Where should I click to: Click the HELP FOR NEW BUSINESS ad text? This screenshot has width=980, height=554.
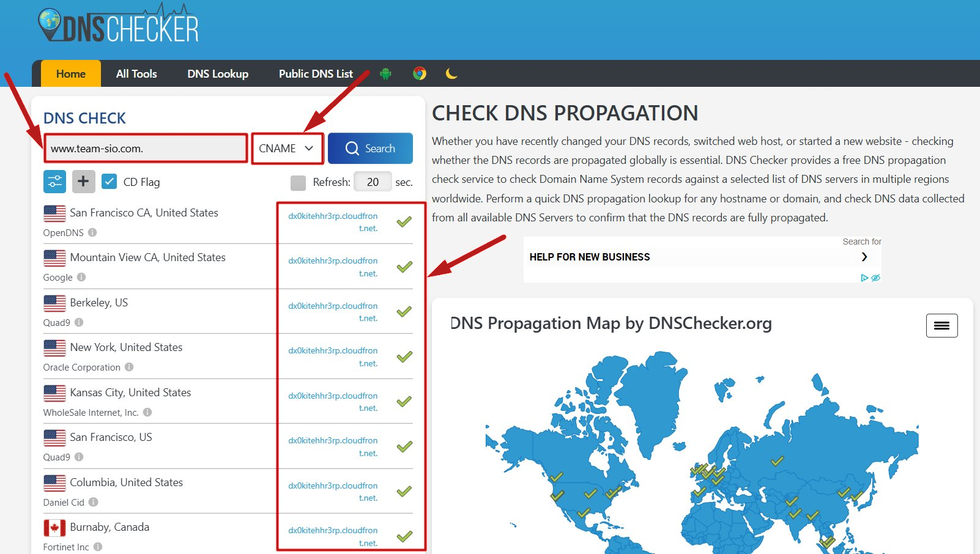[x=590, y=257]
